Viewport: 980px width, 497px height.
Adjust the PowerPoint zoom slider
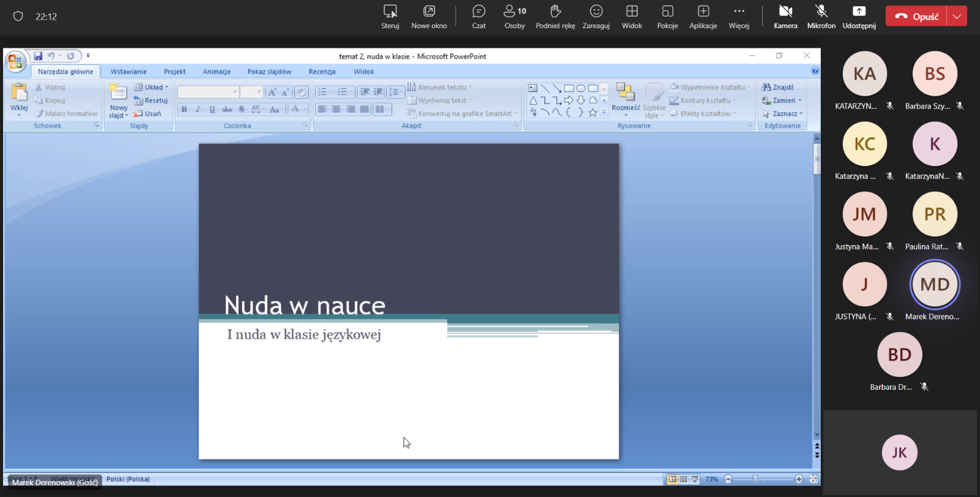[x=756, y=479]
